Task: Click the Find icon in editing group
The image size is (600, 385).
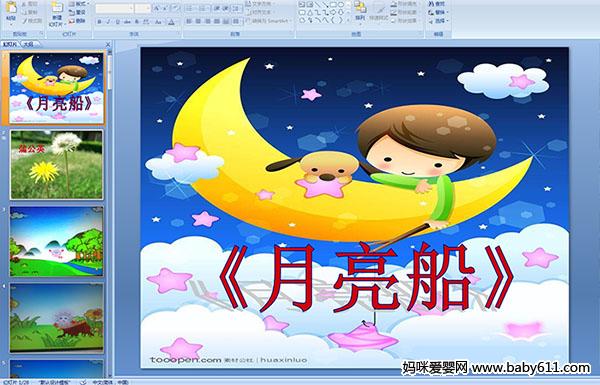Action: pyautogui.click(x=436, y=4)
